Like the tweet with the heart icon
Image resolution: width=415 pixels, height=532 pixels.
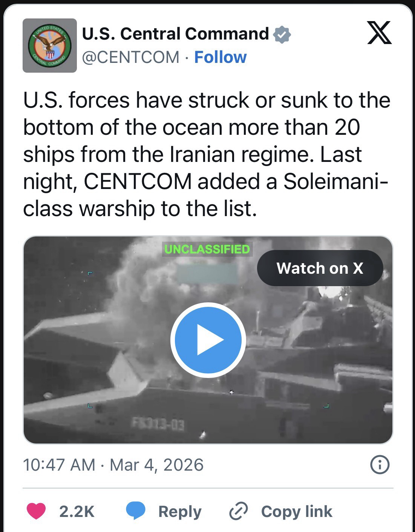(36, 511)
